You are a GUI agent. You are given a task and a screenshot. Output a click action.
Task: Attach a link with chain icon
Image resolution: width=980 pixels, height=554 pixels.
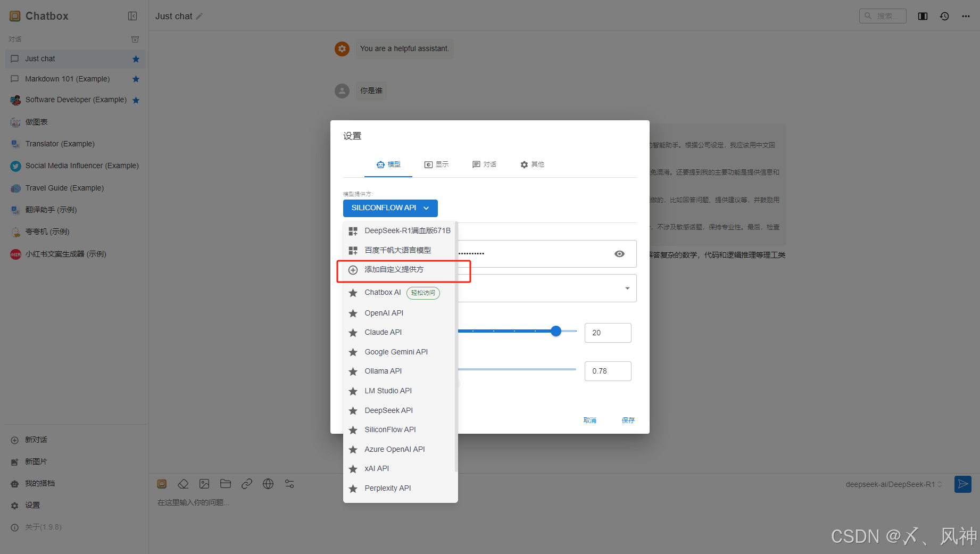click(247, 484)
